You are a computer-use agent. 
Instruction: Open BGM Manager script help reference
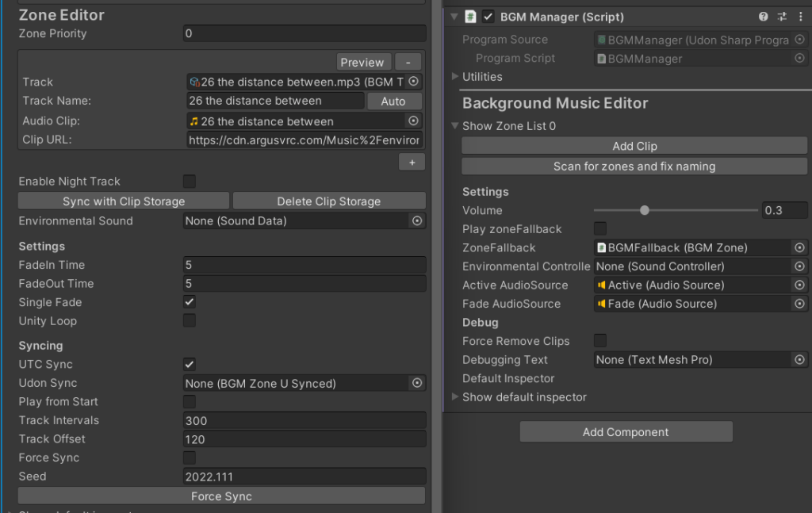pyautogui.click(x=764, y=17)
